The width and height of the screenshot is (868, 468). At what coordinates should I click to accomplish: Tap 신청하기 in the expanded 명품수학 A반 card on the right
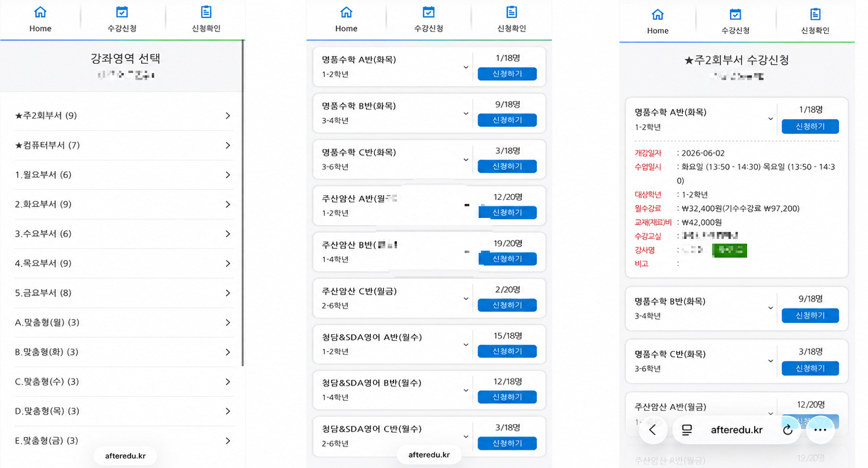tap(810, 127)
